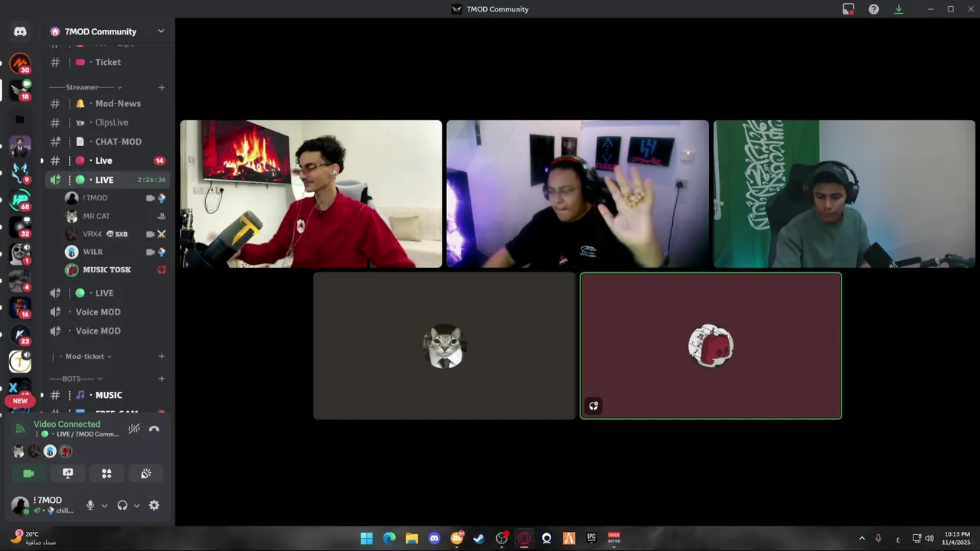Select user MR CAT in voice list
Viewport: 980px width, 551px height.
[115, 216]
